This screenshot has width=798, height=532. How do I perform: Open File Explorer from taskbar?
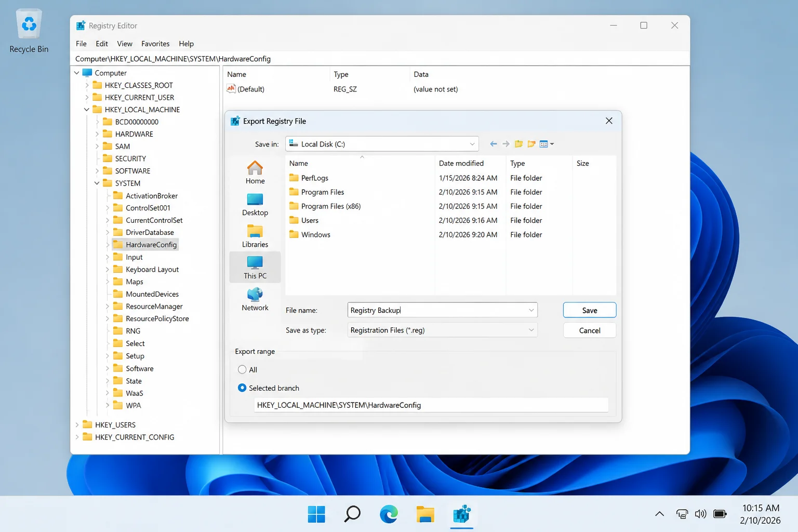425,514
